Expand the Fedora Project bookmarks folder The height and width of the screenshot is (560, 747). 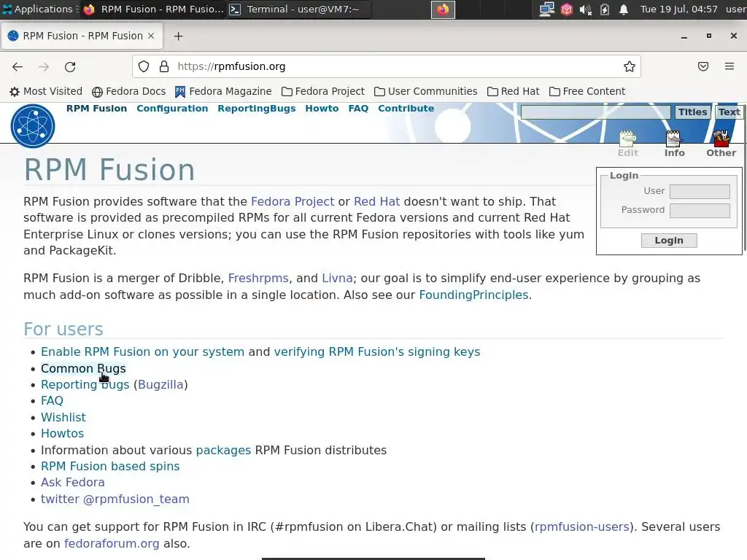click(x=323, y=91)
